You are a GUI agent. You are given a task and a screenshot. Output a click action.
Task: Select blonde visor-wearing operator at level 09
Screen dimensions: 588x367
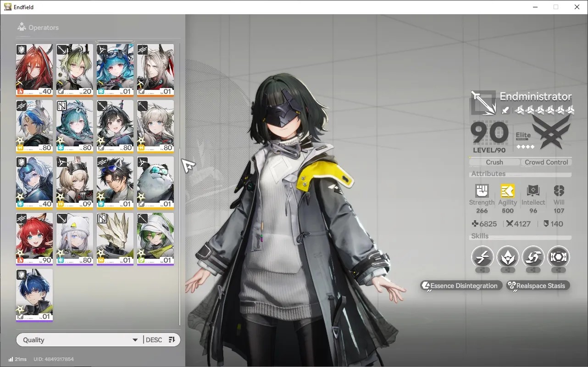click(x=75, y=183)
